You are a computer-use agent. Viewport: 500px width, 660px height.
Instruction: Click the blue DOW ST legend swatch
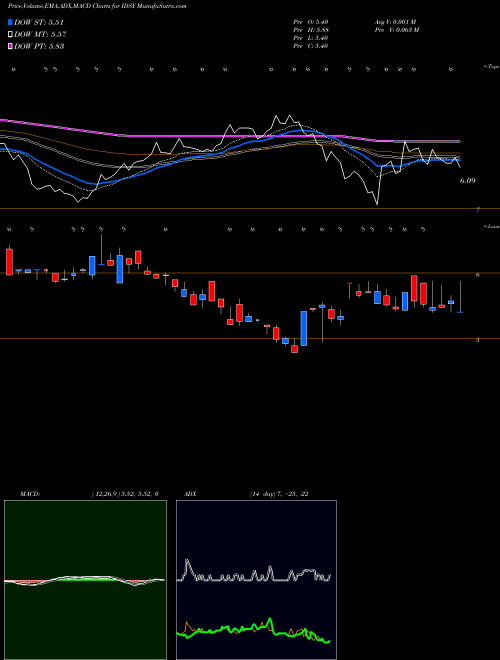(10, 22)
